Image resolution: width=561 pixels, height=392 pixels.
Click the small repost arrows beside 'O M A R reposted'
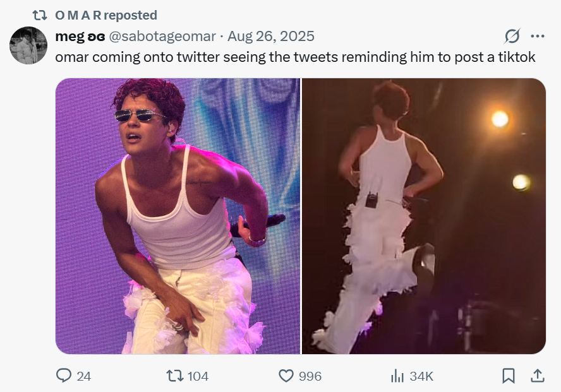40,15
